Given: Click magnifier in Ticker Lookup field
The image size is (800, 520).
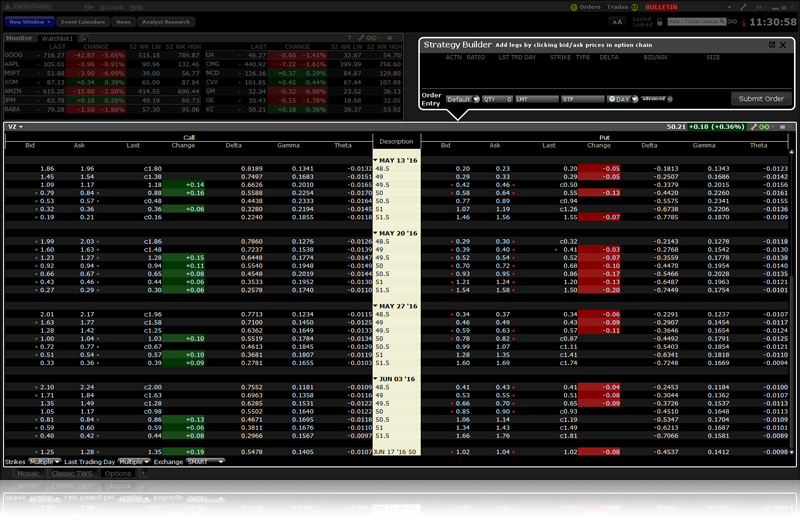Looking at the screenshot, I should (721, 21).
